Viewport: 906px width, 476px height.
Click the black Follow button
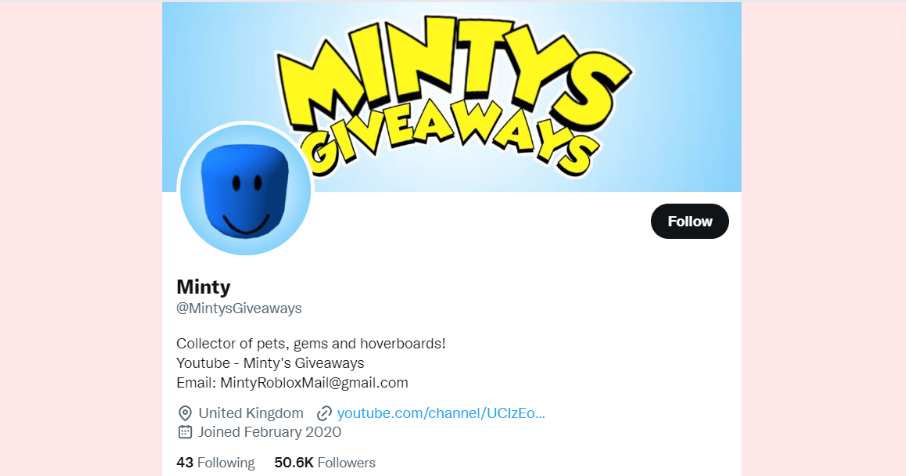click(x=689, y=221)
